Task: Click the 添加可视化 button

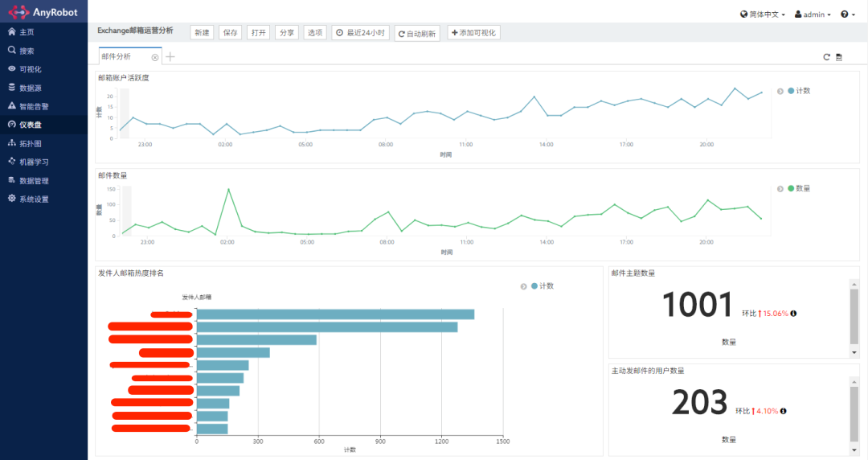Action: (x=474, y=33)
